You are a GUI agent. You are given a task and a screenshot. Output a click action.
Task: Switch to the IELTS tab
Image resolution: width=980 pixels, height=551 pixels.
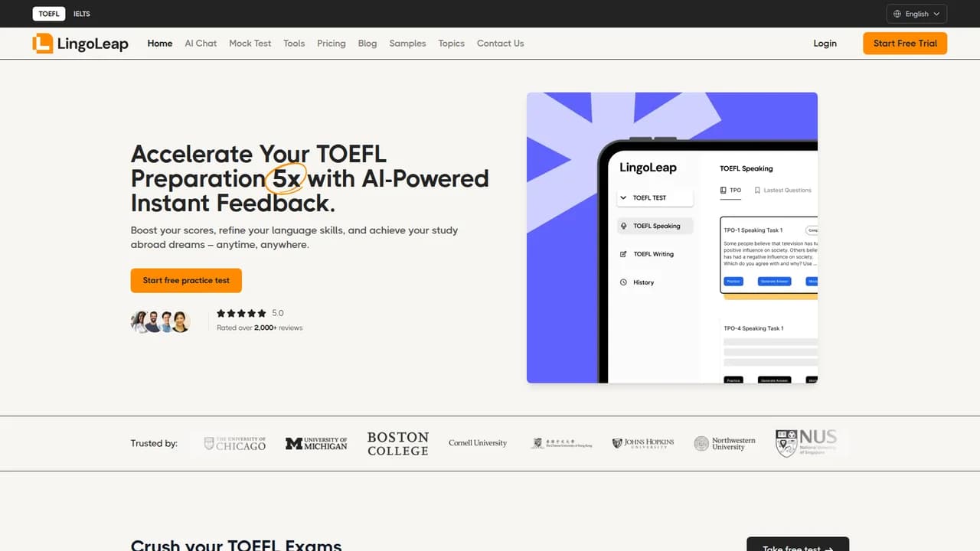click(x=82, y=14)
